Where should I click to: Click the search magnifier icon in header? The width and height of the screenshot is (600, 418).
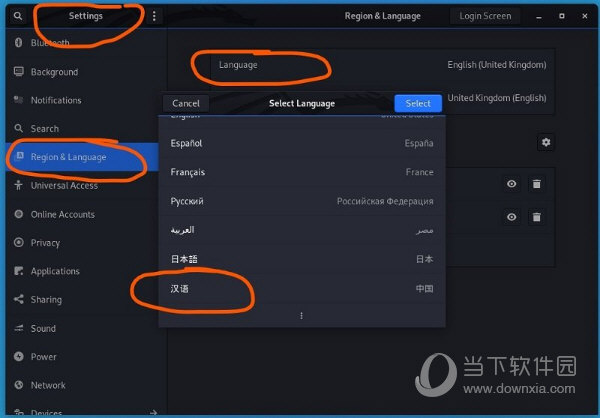[18, 16]
